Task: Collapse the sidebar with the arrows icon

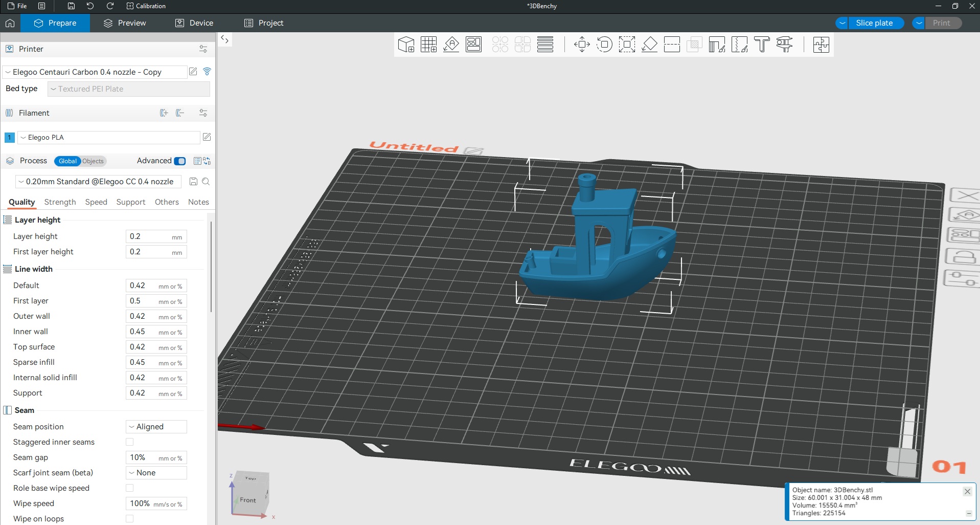Action: [x=225, y=39]
